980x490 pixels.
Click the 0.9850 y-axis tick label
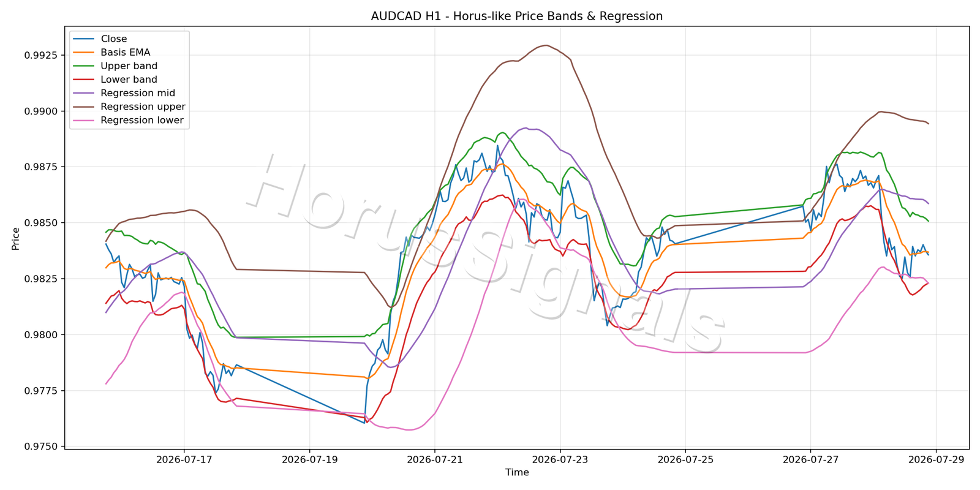[41, 223]
